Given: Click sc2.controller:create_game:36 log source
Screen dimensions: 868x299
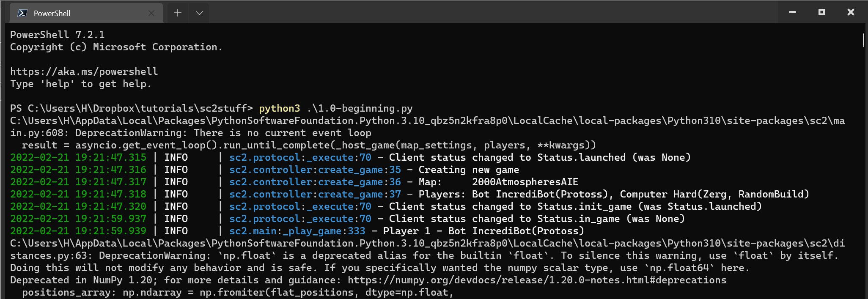Looking at the screenshot, I should click(315, 182).
